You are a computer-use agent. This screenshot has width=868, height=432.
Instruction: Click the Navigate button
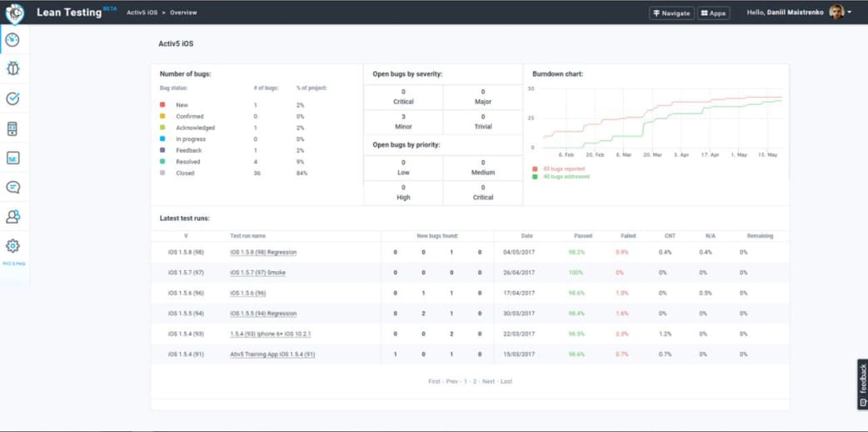[x=671, y=13]
